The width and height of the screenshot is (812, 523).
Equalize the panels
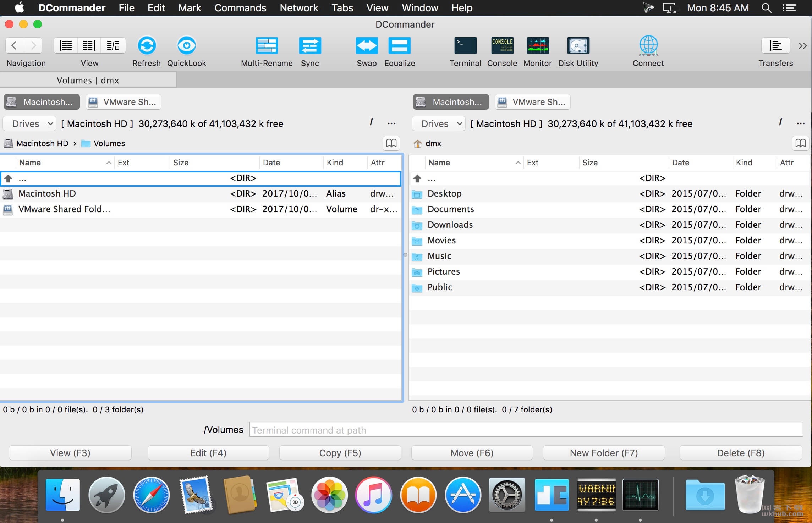pyautogui.click(x=400, y=45)
